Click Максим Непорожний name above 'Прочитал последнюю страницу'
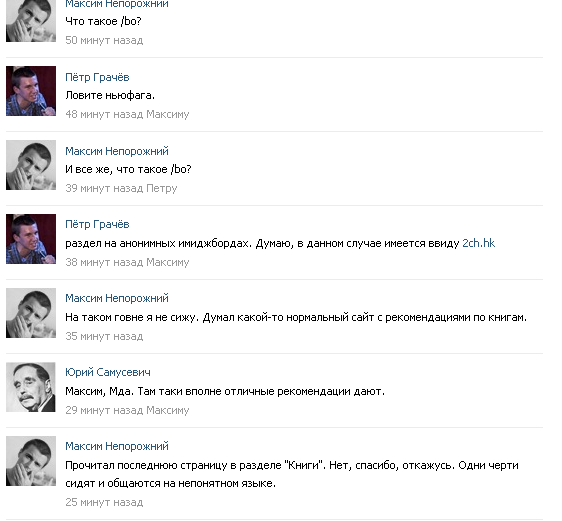Image resolution: width=562 pixels, height=521 pixels. coord(117,446)
